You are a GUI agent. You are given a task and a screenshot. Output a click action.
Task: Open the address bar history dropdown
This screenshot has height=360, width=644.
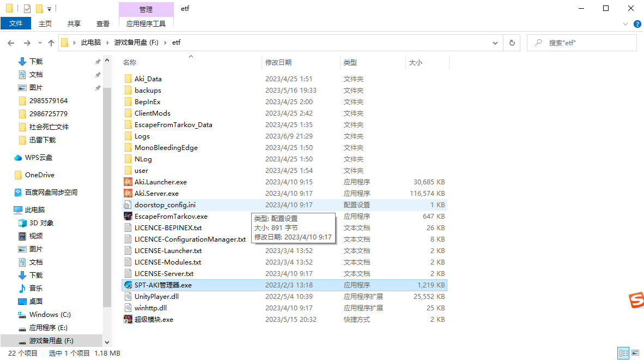(x=495, y=43)
